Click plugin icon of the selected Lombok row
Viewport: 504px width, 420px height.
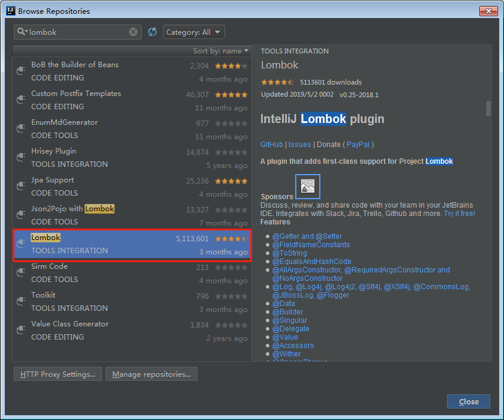click(21, 244)
